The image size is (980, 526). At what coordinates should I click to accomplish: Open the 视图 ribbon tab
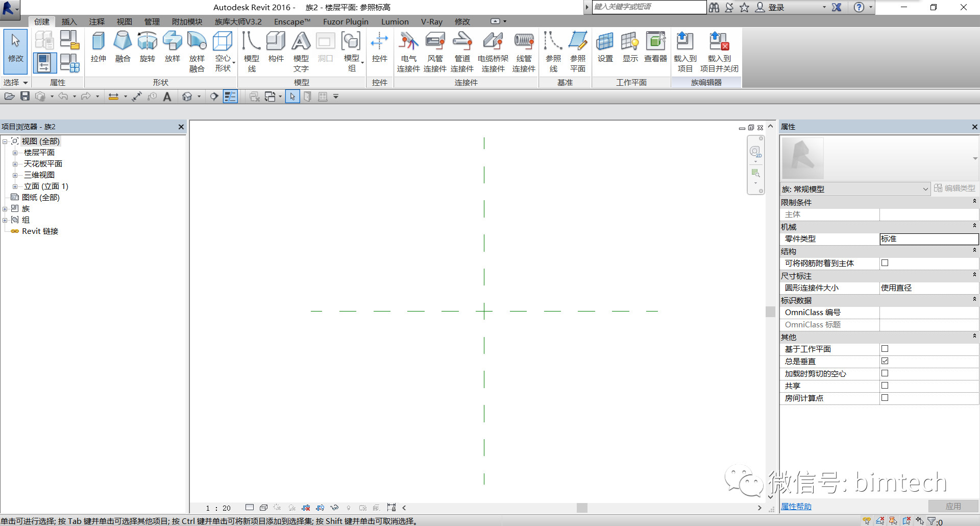click(x=124, y=21)
